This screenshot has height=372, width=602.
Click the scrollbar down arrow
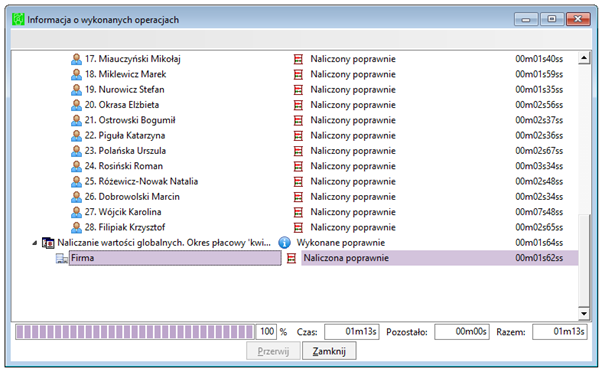(584, 314)
